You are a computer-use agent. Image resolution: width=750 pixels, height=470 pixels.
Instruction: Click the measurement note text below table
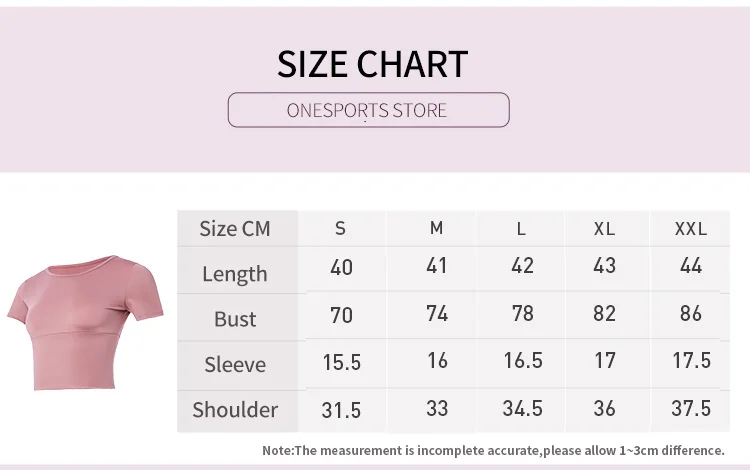click(493, 450)
